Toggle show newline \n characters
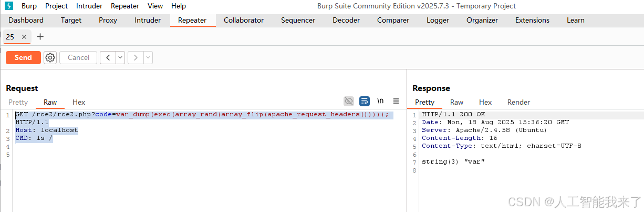 pyautogui.click(x=380, y=101)
